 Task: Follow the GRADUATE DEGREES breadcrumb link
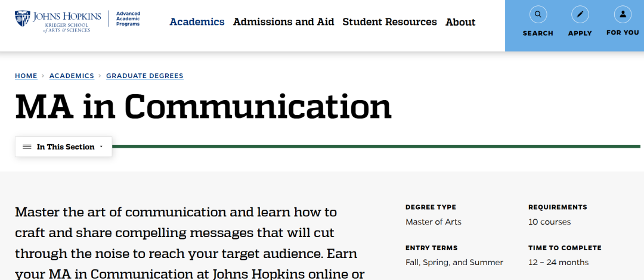[x=144, y=76]
